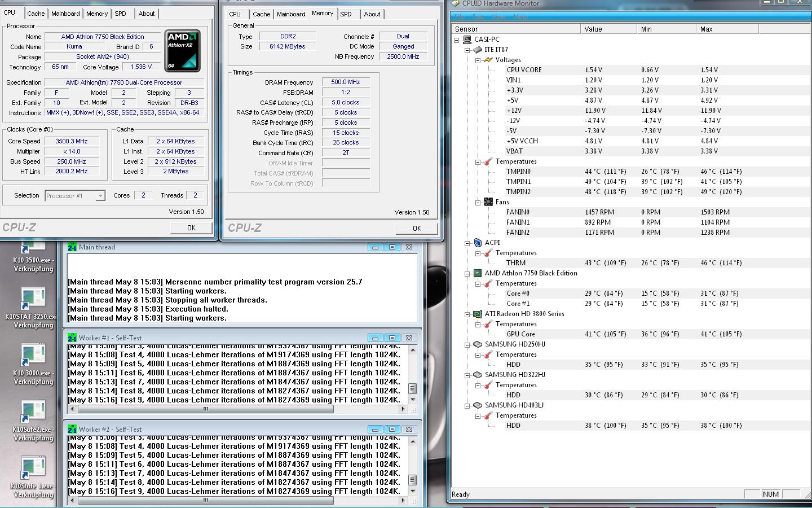This screenshot has width=812, height=508.
Task: Close the Worker #2 Self-Test window
Action: 409,429
